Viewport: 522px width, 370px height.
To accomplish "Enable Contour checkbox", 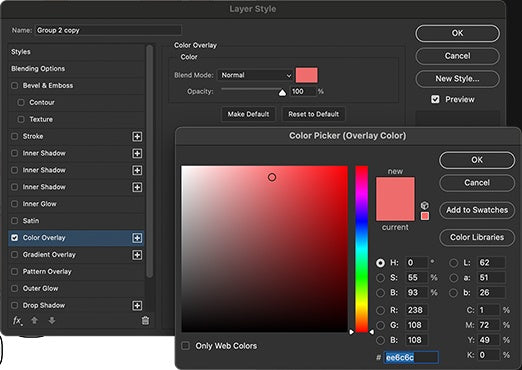I will (x=21, y=102).
